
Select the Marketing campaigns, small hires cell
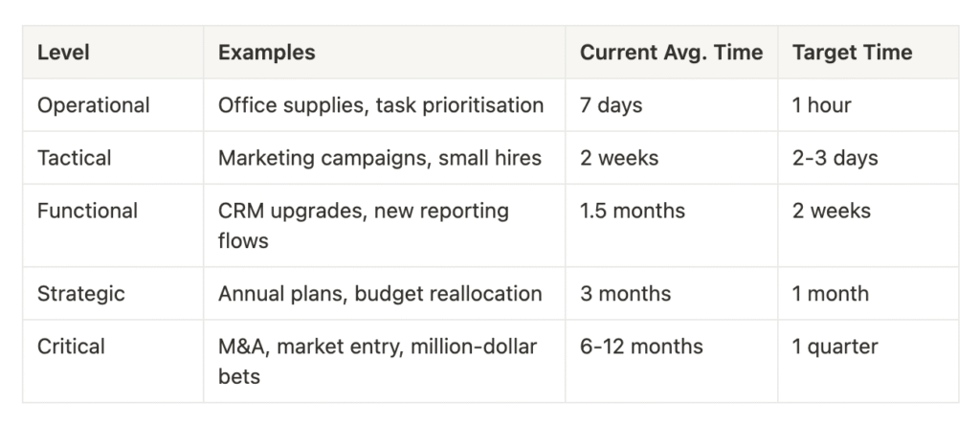tap(385, 158)
